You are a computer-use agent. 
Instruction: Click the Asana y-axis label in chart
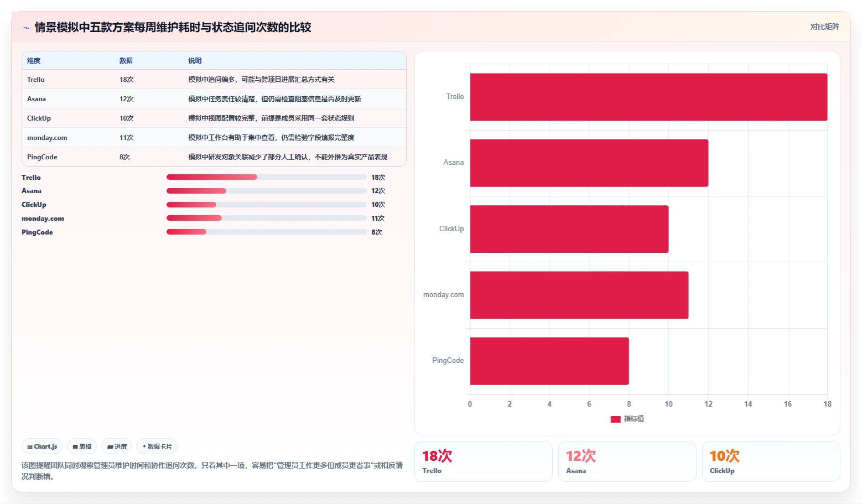[x=454, y=163]
